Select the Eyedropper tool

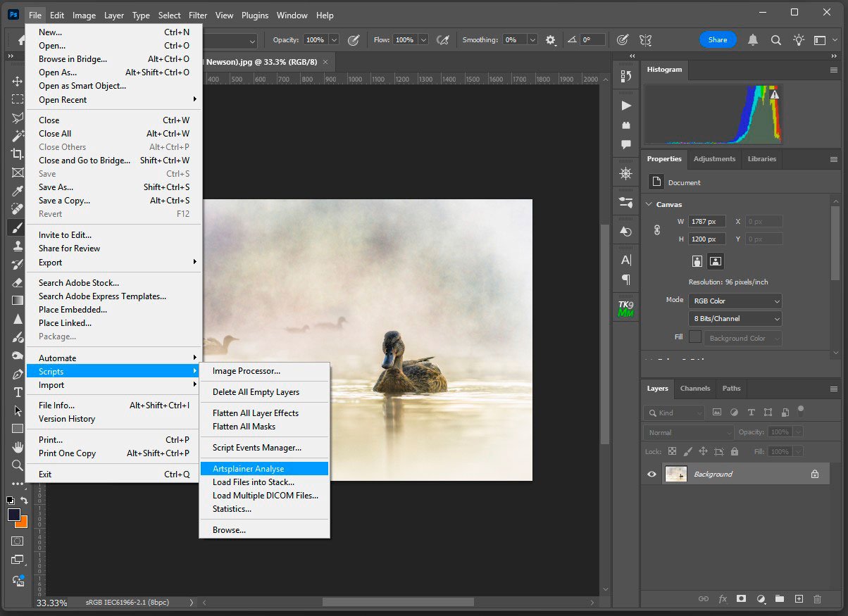[16, 189]
